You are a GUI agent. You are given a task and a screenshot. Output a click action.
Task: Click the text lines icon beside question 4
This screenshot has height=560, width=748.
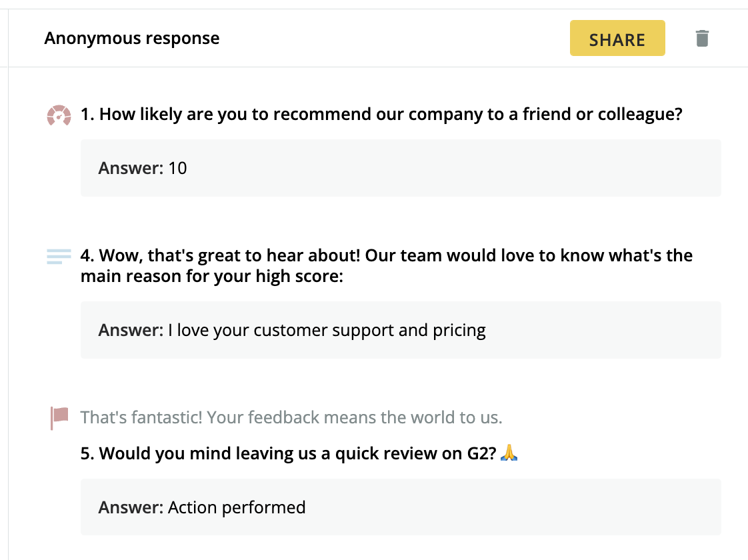click(59, 256)
